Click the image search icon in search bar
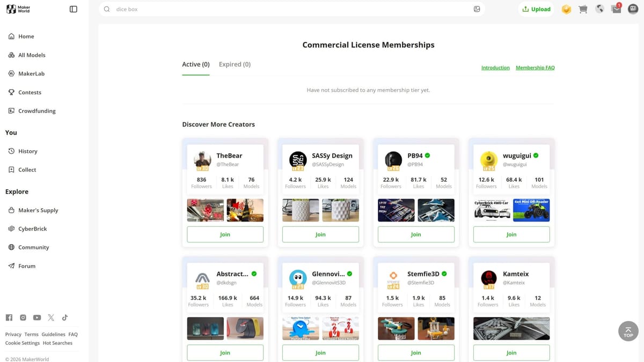644x362 pixels. pos(477,9)
